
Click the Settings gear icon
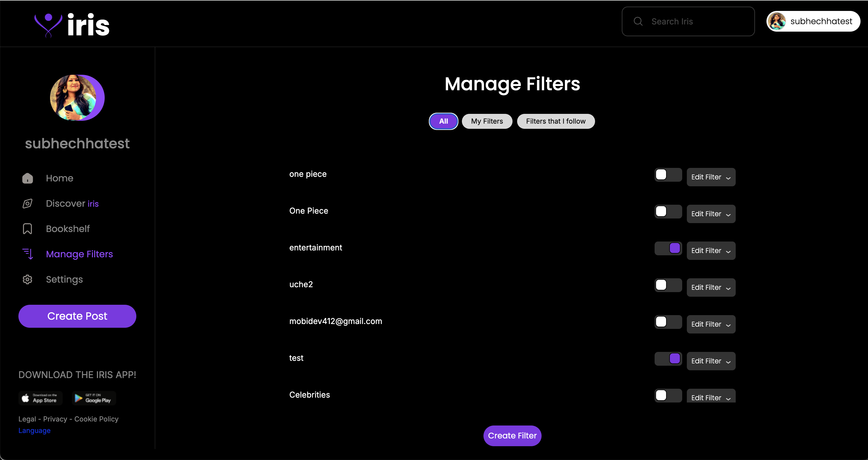[x=28, y=279]
